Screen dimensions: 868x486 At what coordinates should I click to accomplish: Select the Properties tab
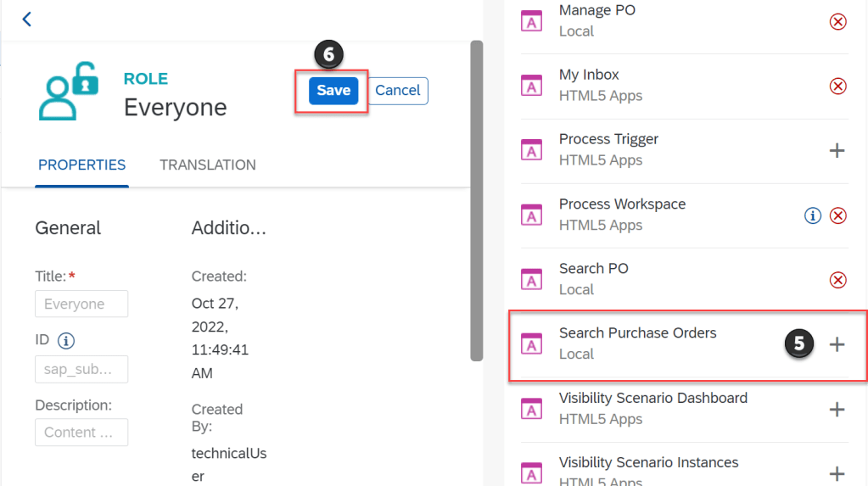81,165
